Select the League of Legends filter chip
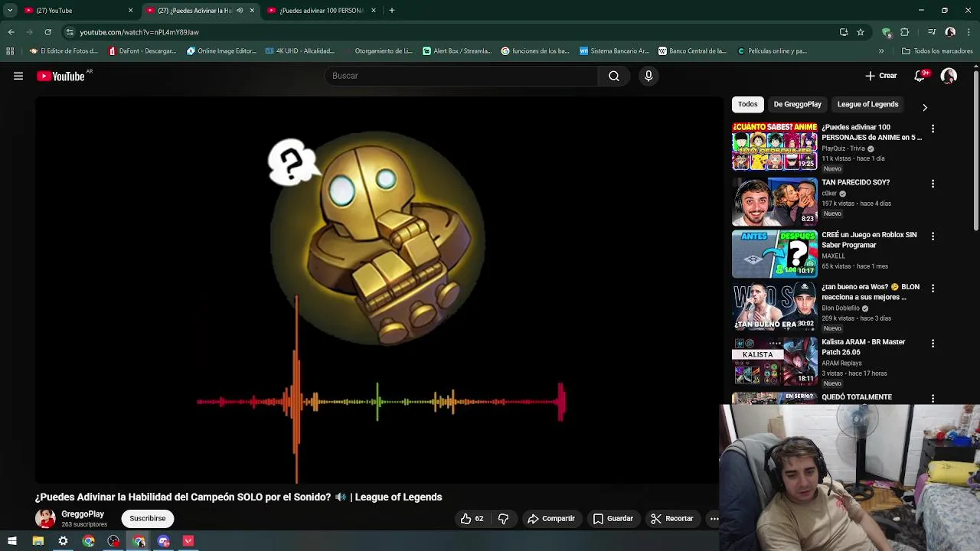This screenshot has height=551, width=980. click(867, 104)
